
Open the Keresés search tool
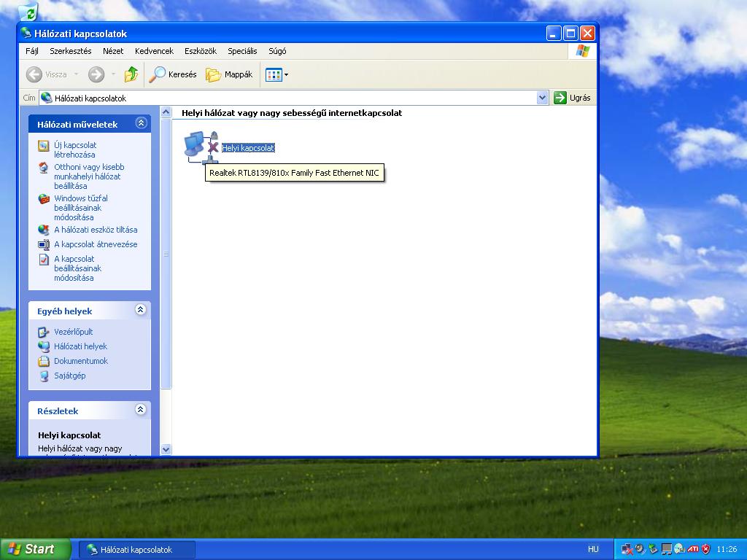coord(172,74)
